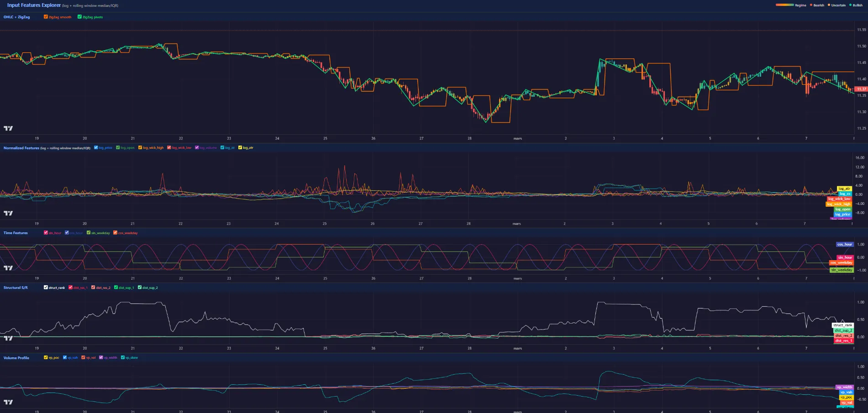Uncheck the ZigZag smooth checkbox
The width and height of the screenshot is (868, 413).
click(x=46, y=17)
